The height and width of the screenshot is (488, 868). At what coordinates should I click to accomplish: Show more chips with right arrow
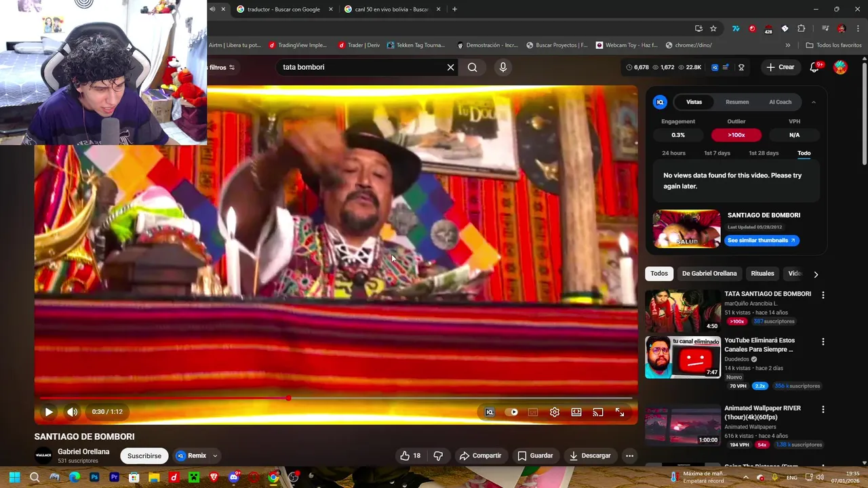(816, 274)
